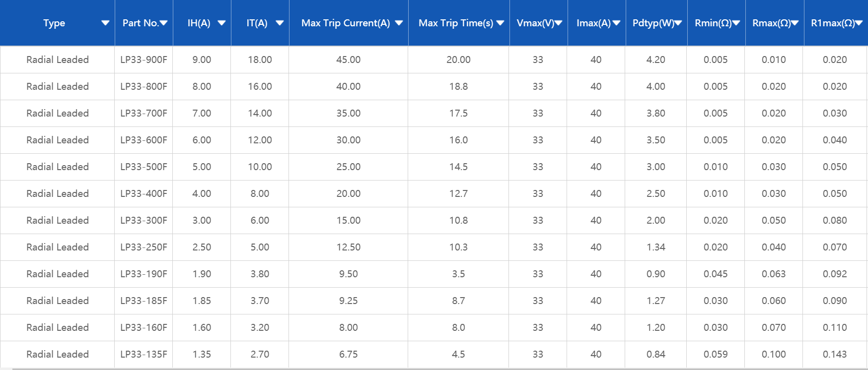This screenshot has width=868, height=370.
Task: Click the Max Trip Time(s) dropdown arrow
Action: (500, 23)
